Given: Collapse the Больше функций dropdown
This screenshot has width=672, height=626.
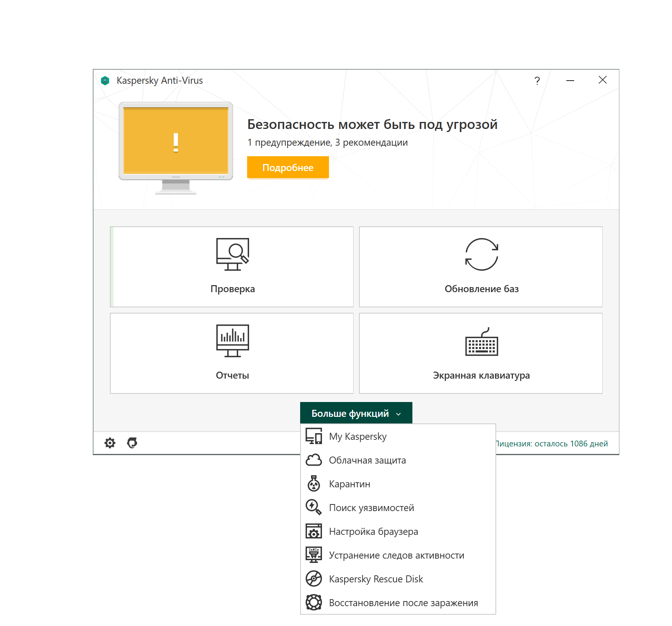Looking at the screenshot, I should (356, 413).
